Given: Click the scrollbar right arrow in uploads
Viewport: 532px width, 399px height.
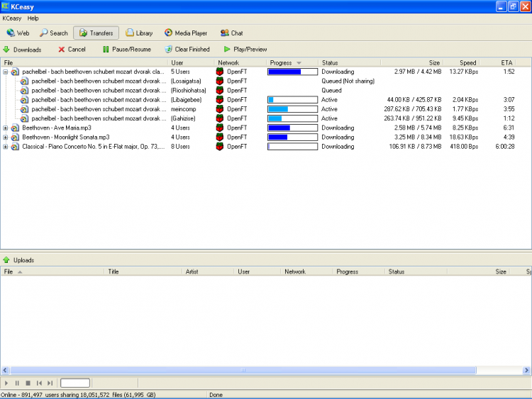Looking at the screenshot, I should point(526,370).
